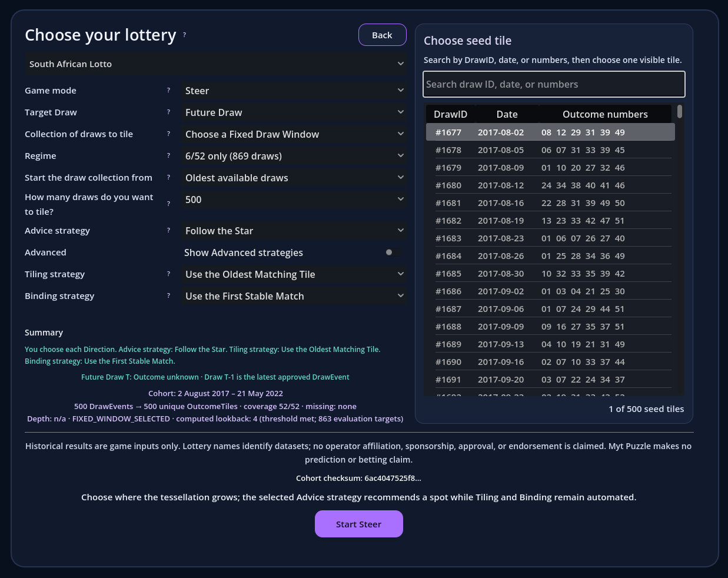Select seed tile row #1680

coord(549,185)
